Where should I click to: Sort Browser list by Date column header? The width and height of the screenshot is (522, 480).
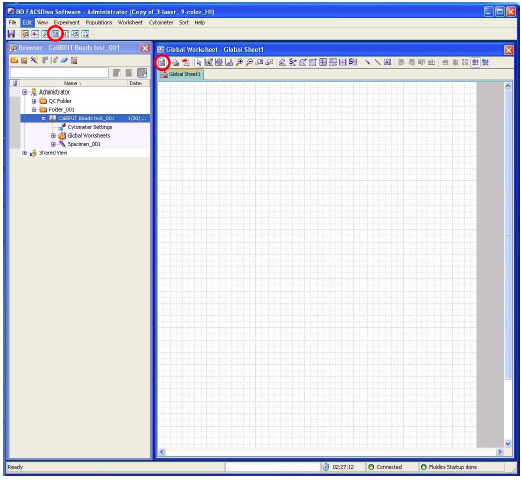138,83
